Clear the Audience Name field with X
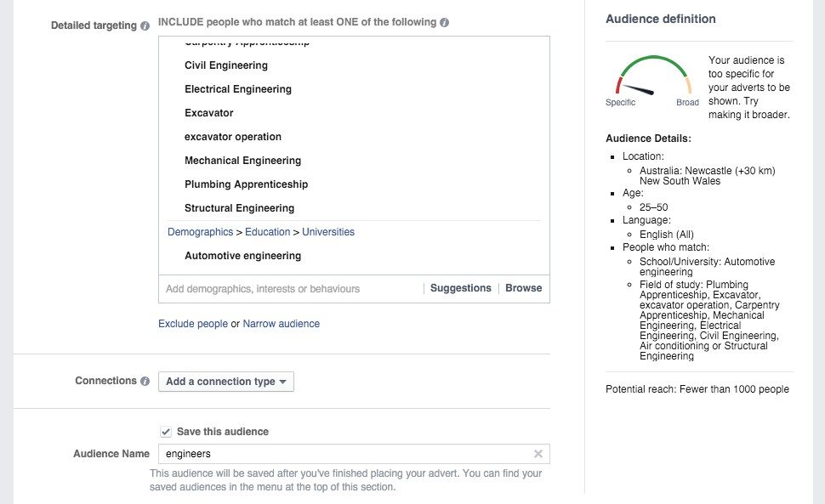 click(x=538, y=454)
